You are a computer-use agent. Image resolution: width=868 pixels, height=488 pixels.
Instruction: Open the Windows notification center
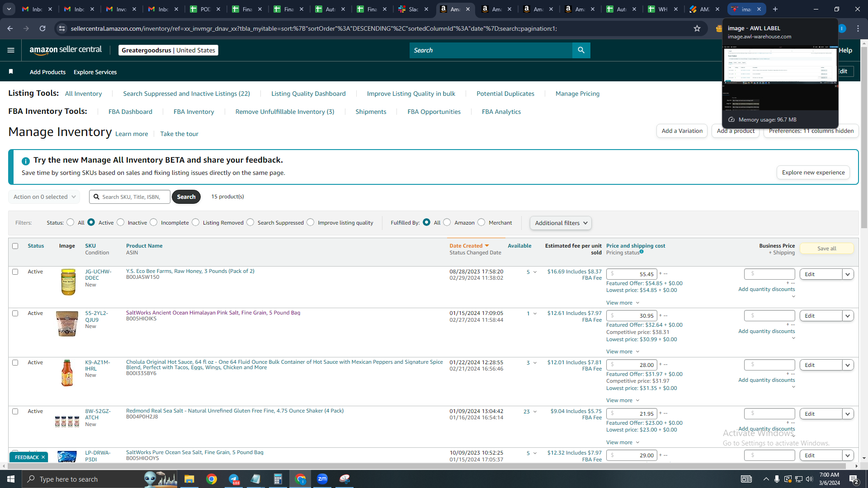854,479
